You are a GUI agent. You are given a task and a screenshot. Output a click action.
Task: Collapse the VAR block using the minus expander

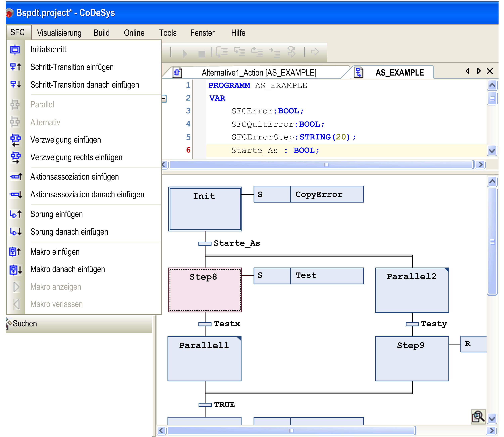164,99
